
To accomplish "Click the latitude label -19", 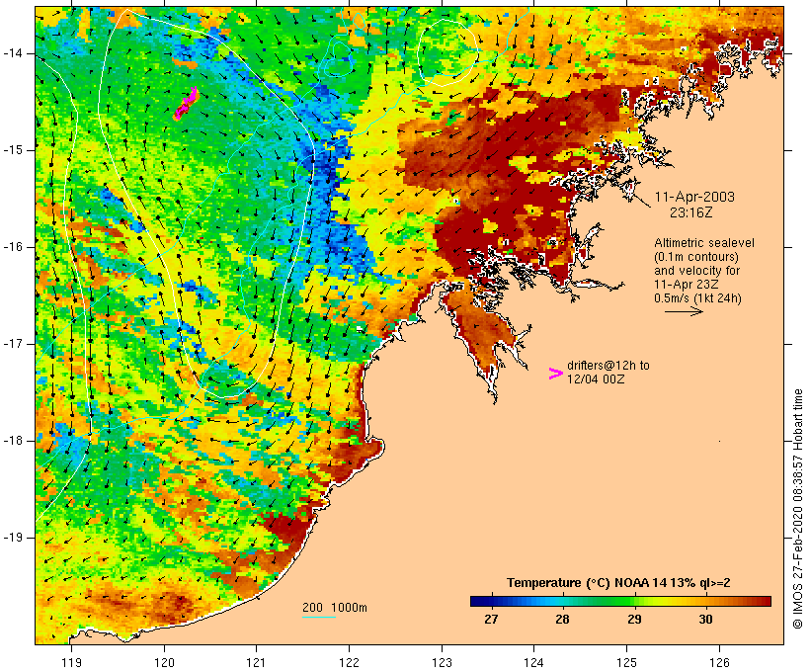I will tap(12, 538).
